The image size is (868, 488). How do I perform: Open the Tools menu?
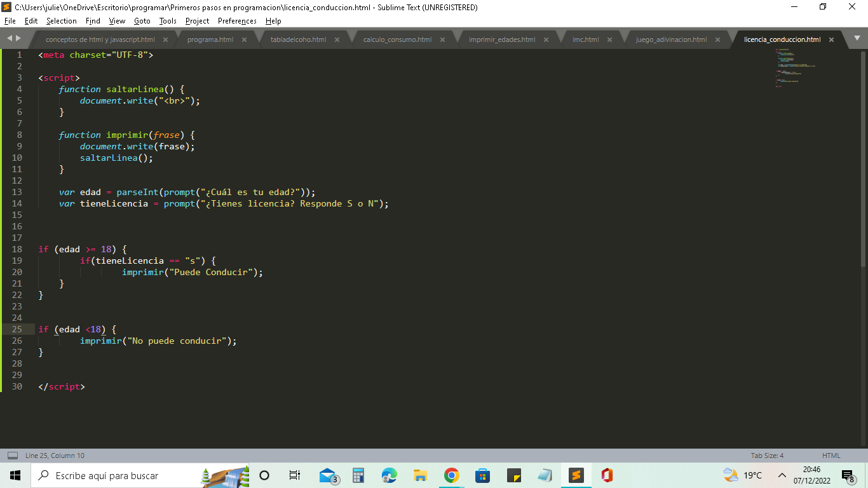point(168,21)
